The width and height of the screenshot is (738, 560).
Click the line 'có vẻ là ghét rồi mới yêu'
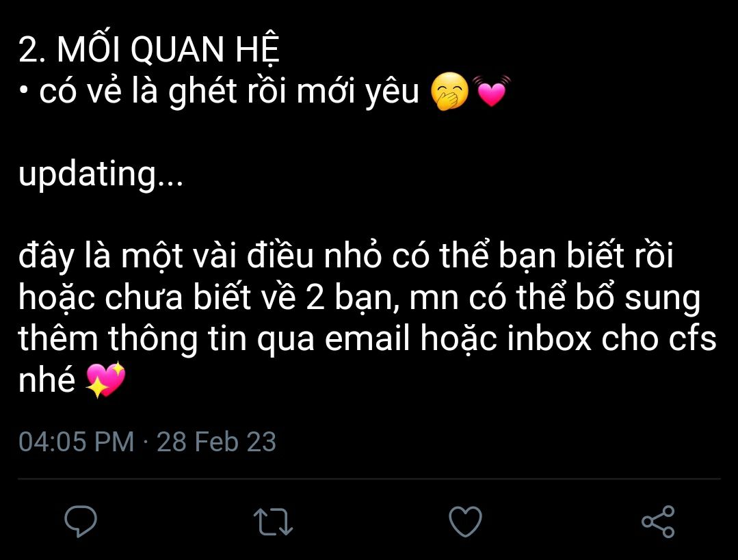pos(228,91)
